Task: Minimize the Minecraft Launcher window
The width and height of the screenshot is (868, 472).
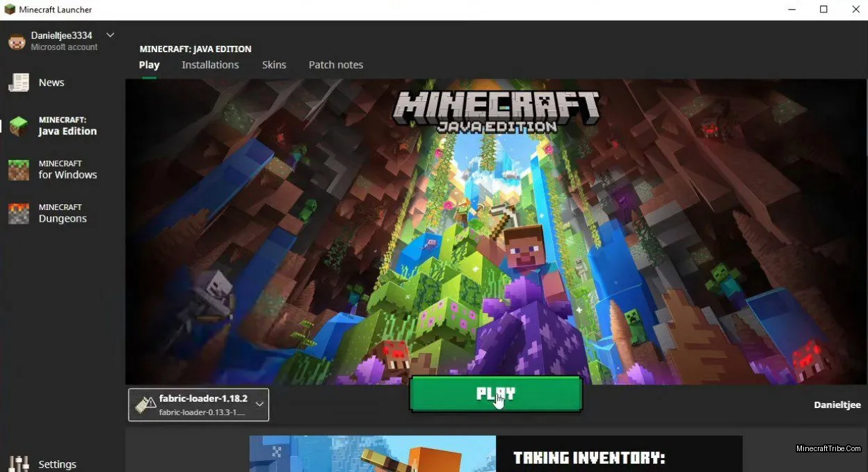Action: (x=792, y=10)
